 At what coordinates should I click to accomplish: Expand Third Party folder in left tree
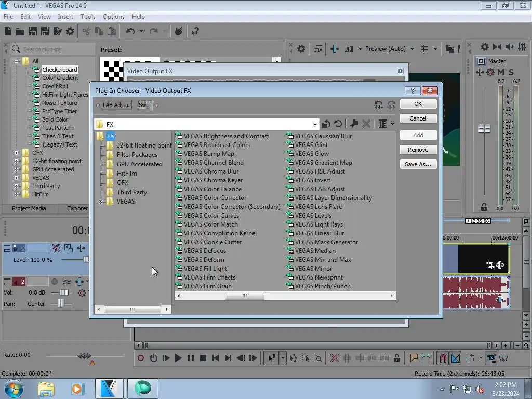coord(16,187)
